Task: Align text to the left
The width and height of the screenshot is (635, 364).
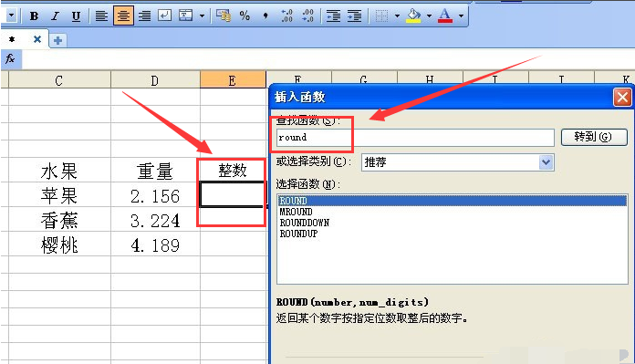Action: tap(101, 16)
